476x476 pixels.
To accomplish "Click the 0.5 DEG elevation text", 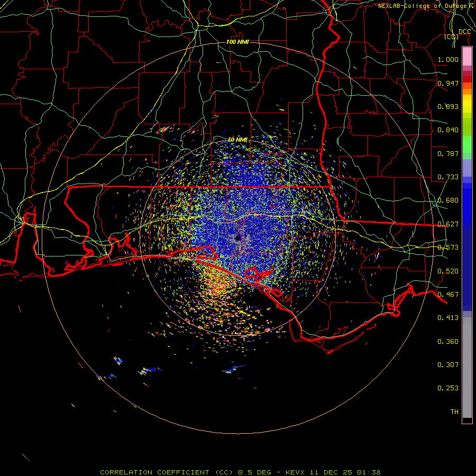I will [254, 472].
